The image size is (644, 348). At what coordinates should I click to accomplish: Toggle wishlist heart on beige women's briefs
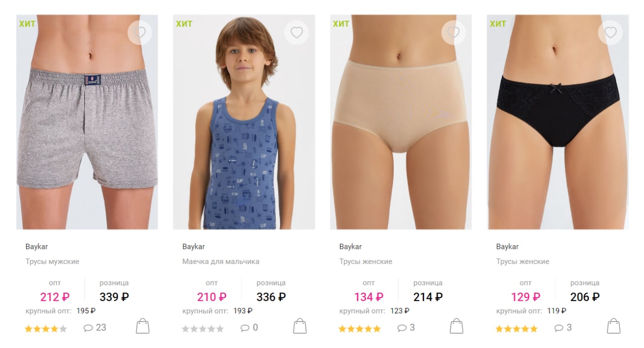[x=454, y=33]
